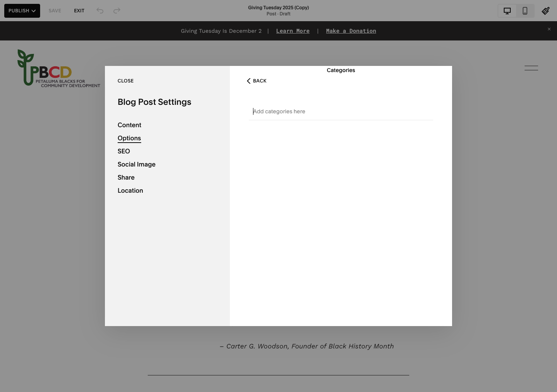Redo the last change
557x392 pixels.
pos(117,11)
